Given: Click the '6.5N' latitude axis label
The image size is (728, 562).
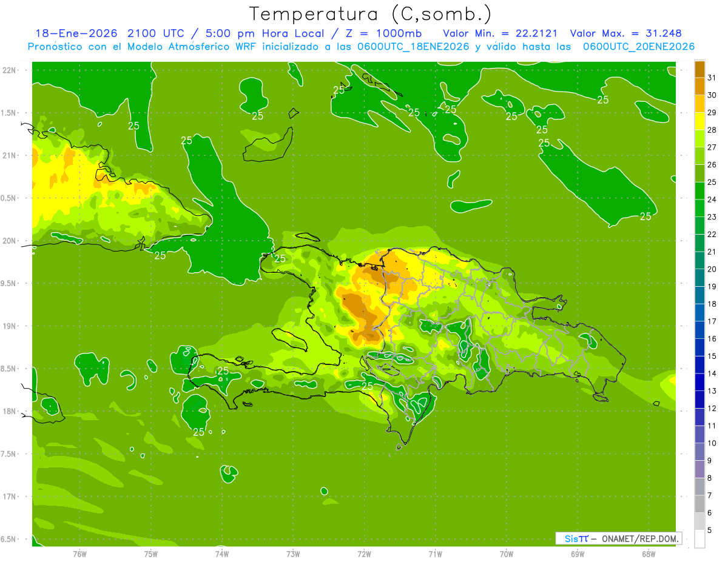Looking at the screenshot, I should pos(9,539).
